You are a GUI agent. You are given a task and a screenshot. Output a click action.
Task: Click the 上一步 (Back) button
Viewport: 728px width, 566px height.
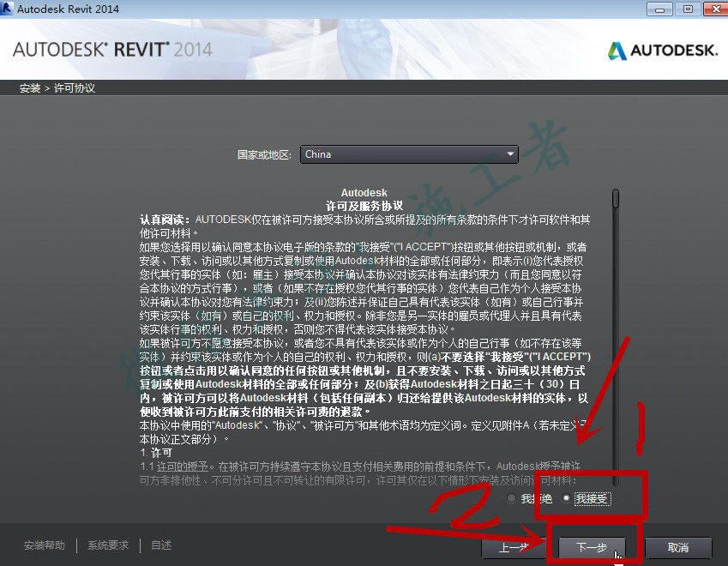[514, 548]
